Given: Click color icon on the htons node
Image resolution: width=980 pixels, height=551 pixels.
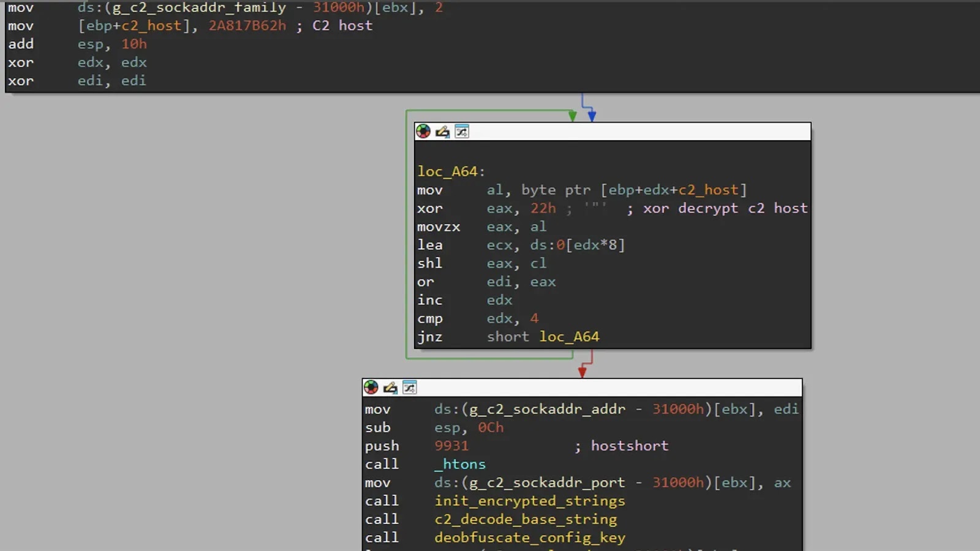Looking at the screenshot, I should (x=371, y=387).
